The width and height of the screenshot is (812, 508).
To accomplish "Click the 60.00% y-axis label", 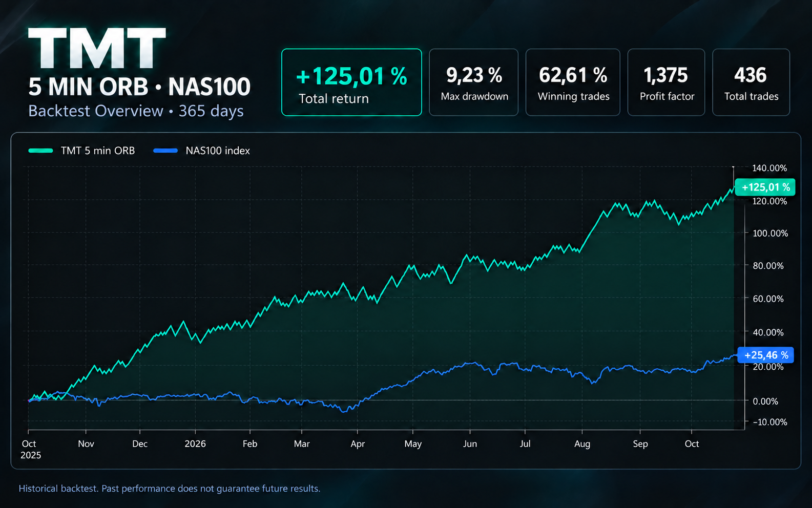I will pos(768,299).
